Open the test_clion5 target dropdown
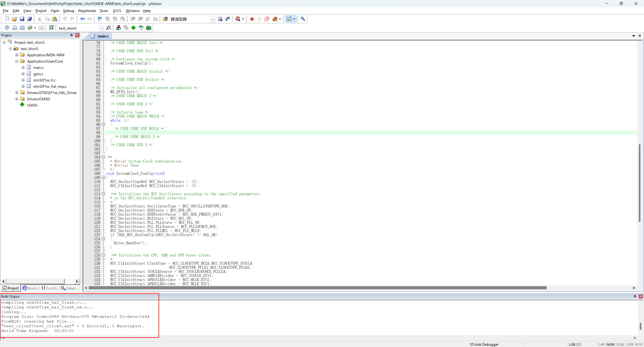Image resolution: width=644 pixels, height=347 pixels. [102, 28]
